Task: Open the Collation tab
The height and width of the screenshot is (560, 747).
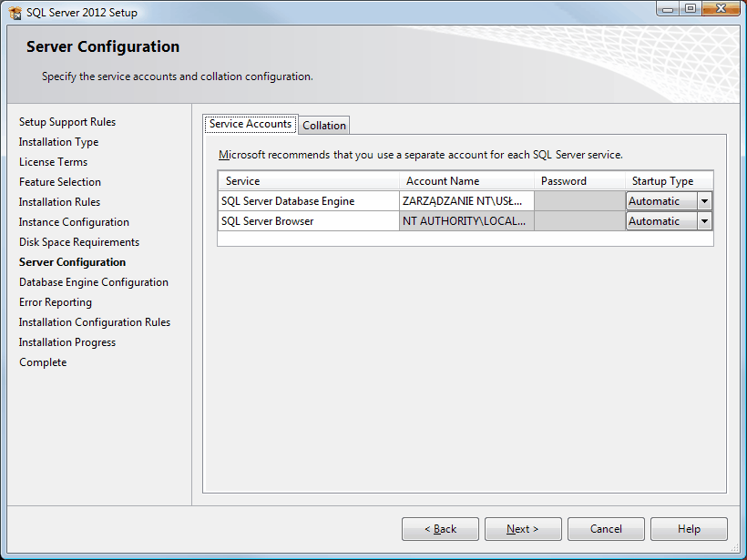Action: click(x=324, y=126)
